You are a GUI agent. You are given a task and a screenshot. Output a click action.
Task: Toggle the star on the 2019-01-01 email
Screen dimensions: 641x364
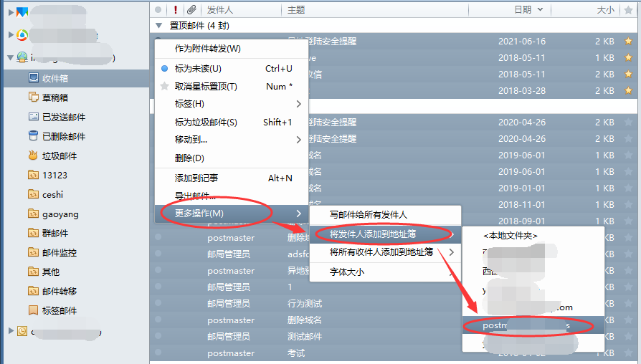[x=629, y=188]
